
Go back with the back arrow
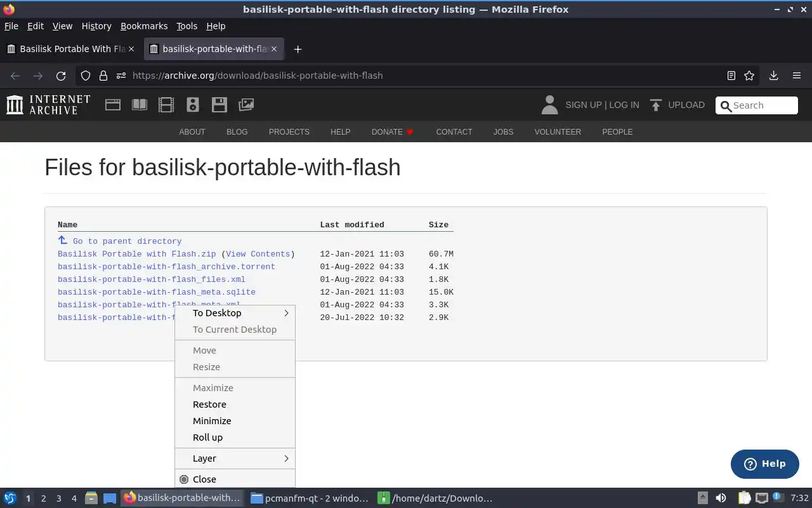point(15,76)
